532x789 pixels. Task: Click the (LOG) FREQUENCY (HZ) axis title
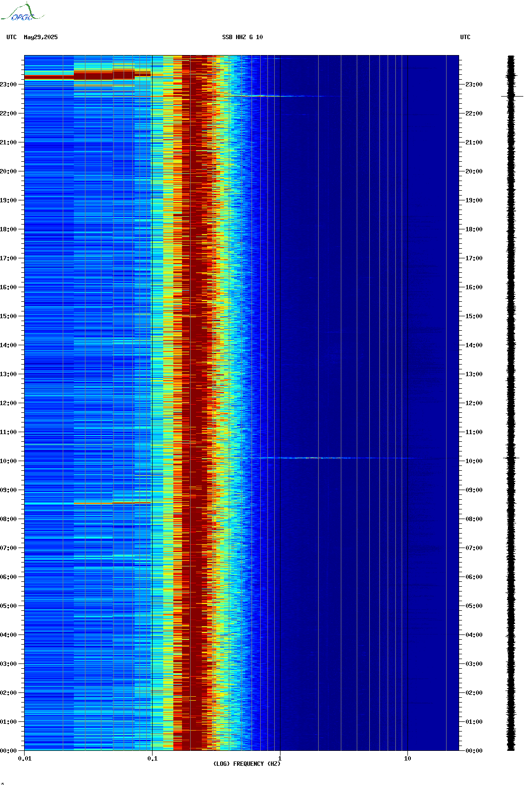click(x=247, y=764)
